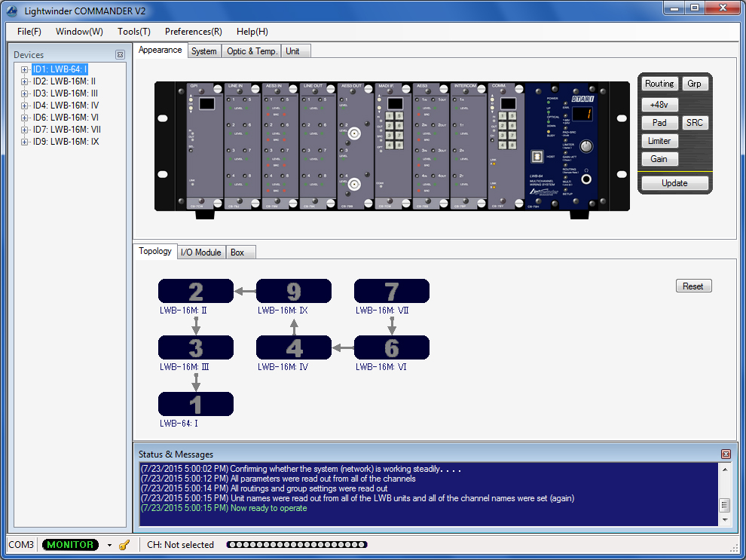Click the Routing button
Screen dimensions: 746x560
point(659,84)
